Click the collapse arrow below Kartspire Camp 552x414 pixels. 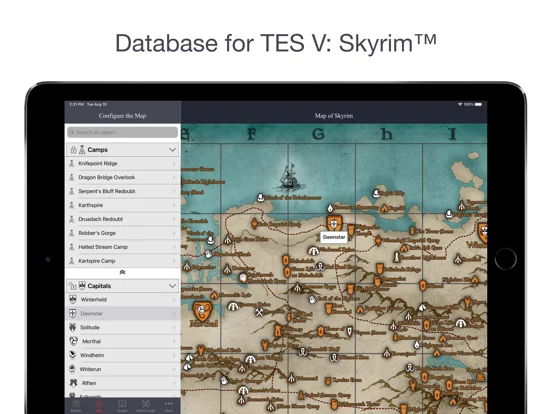coord(123,272)
